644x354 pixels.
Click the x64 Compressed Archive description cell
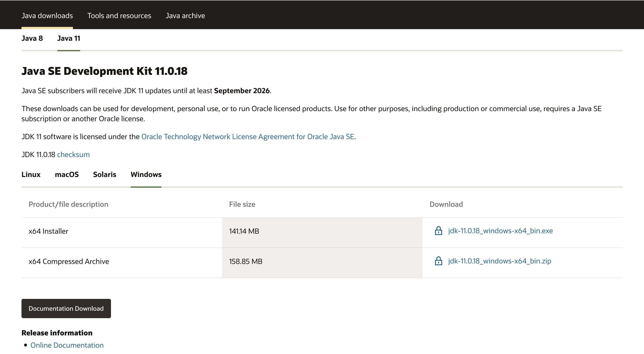[122, 263]
